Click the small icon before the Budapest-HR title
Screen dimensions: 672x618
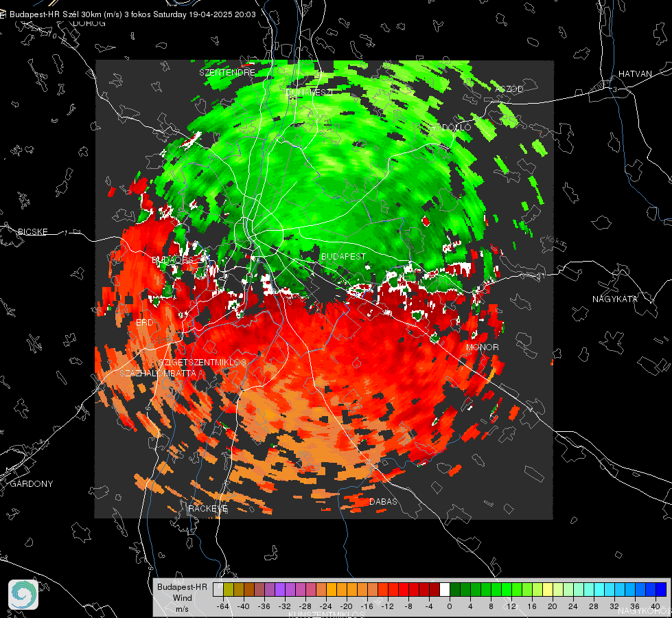pos(3,14)
